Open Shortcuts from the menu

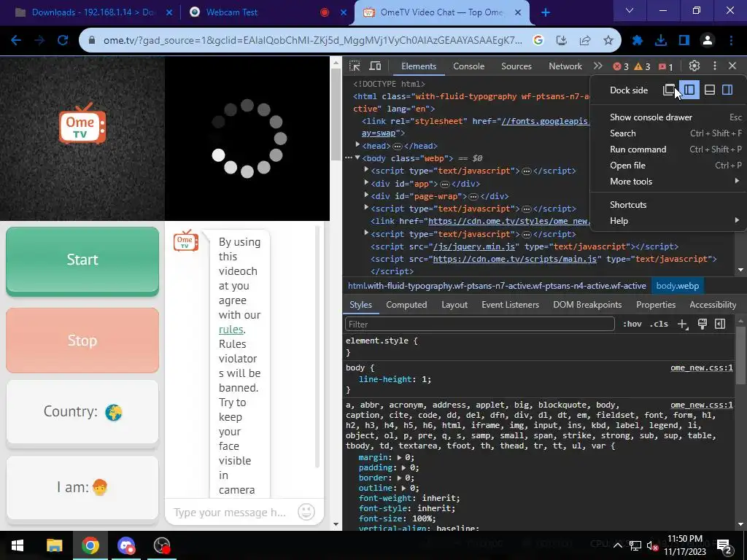668,205
